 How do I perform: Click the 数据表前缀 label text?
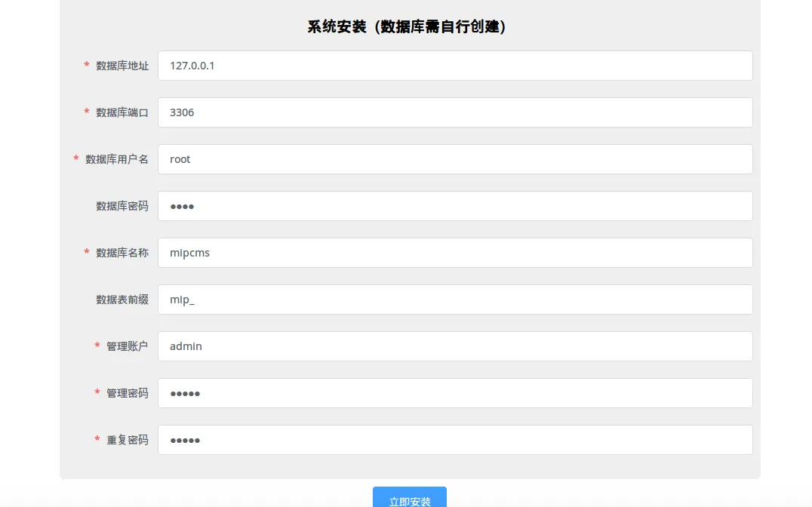tap(122, 300)
